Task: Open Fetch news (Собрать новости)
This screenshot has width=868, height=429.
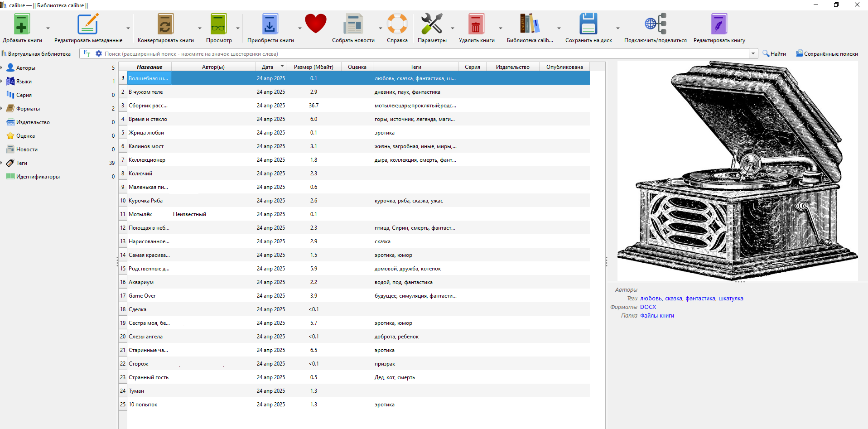Action: 353,24
